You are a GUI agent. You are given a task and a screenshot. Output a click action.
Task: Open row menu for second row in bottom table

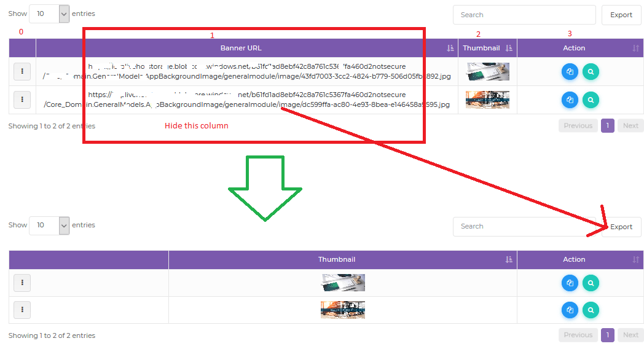coord(22,310)
